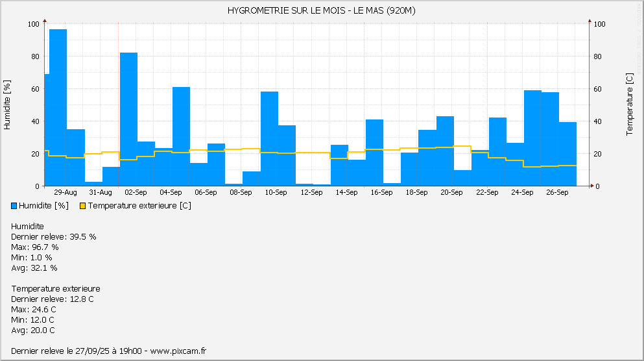Select the 'Temperature exterieure [C]' legend label

click(x=139, y=206)
